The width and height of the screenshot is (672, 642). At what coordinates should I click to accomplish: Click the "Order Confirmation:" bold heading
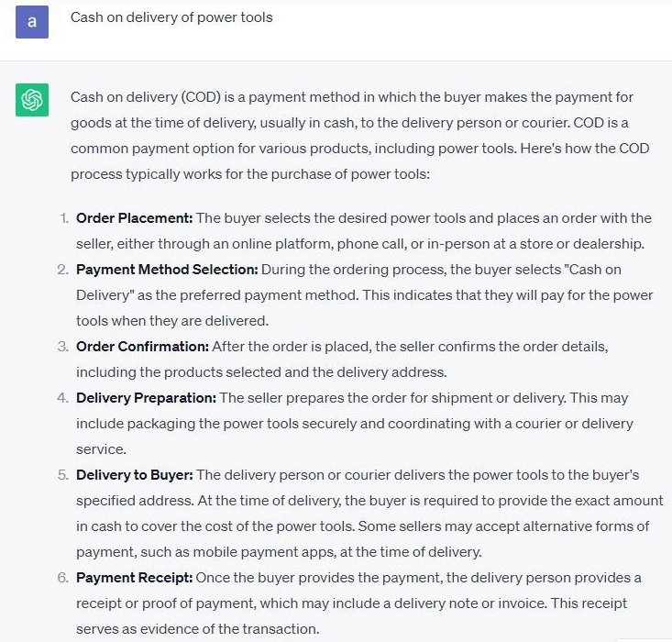[x=142, y=347]
